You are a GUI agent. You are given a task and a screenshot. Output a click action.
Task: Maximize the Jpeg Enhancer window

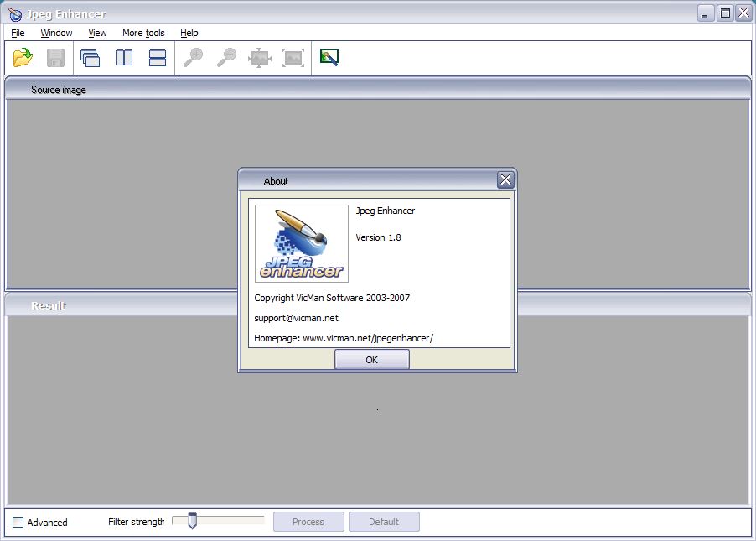coord(725,13)
